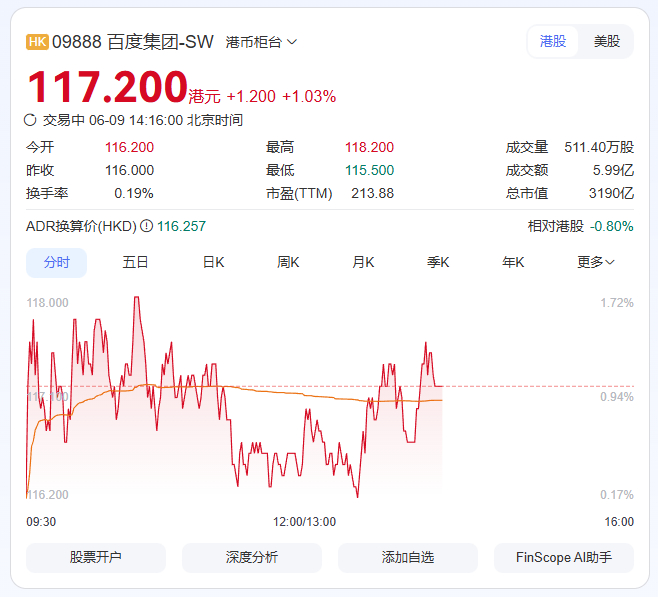The height and width of the screenshot is (597, 658).
Task: Click the 总市值 value 3190亿
Action: [611, 193]
